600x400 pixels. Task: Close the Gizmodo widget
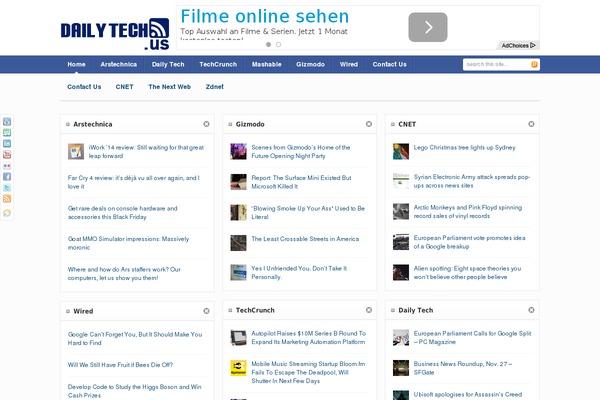tap(369, 124)
